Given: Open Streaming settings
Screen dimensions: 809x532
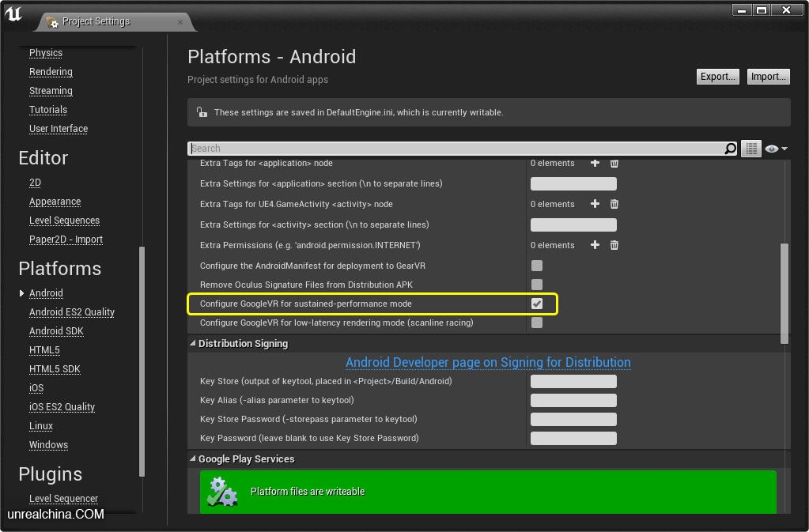Looking at the screenshot, I should click(x=51, y=91).
